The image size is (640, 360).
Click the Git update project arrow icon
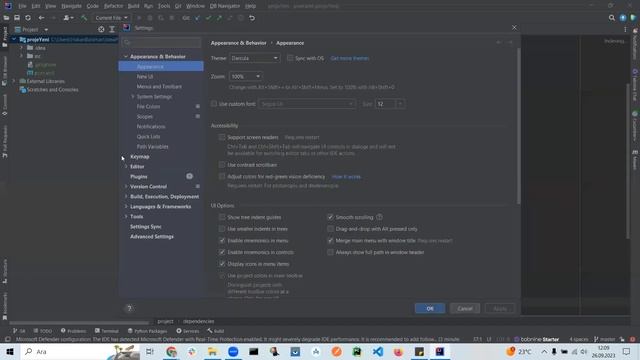pyautogui.click(x=198, y=18)
